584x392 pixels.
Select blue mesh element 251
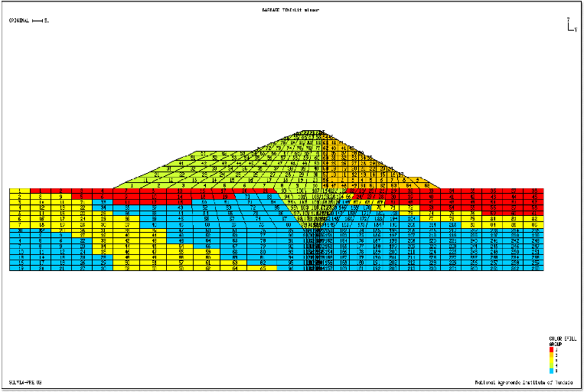pos(533,252)
